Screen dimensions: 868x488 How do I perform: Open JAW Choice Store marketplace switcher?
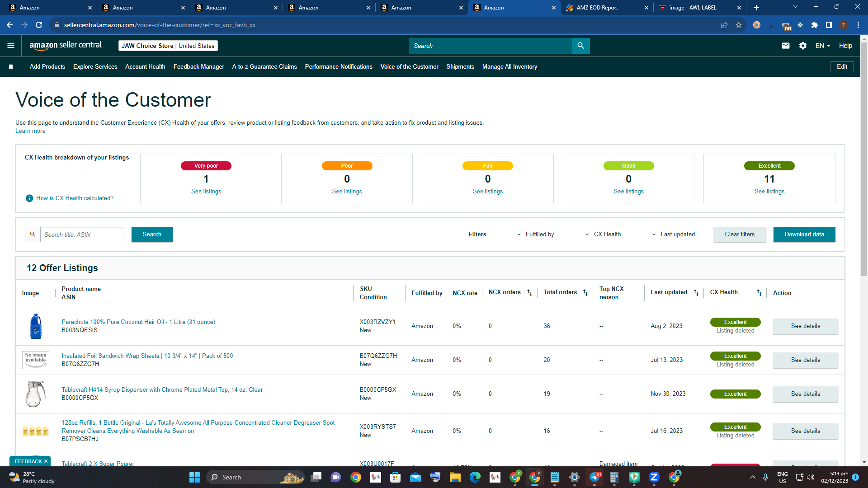[168, 46]
